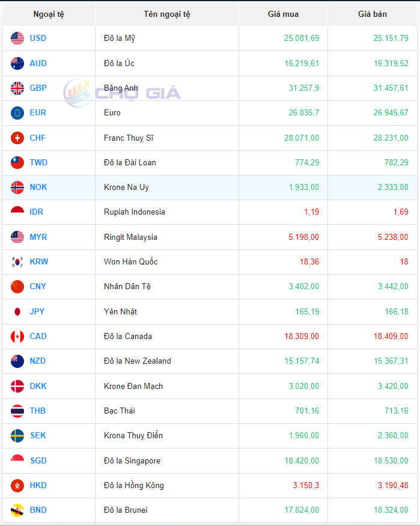
Task: Click the Norway flag icon
Action: pyautogui.click(x=17, y=188)
